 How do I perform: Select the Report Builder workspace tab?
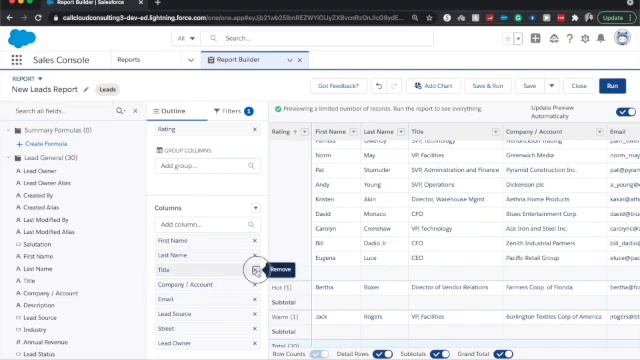tap(238, 60)
